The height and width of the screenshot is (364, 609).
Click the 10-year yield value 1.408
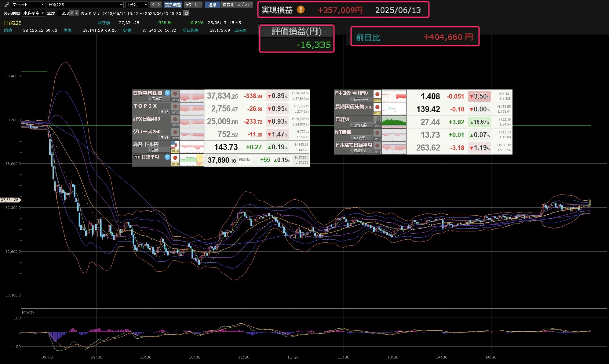[430, 96]
